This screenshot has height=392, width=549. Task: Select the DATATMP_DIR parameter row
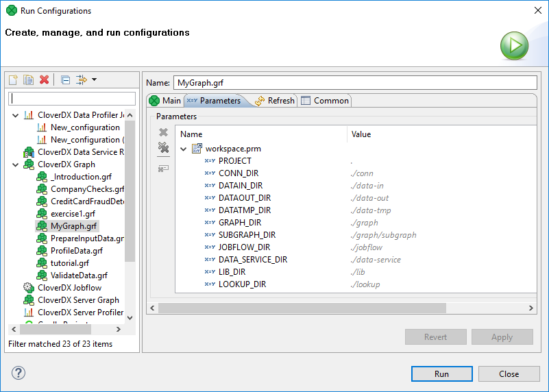[x=356, y=210]
